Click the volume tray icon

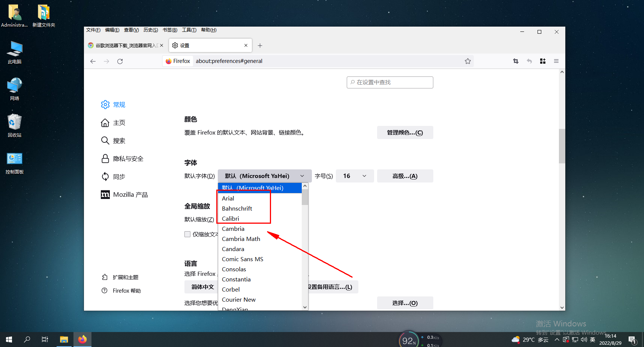pyautogui.click(x=584, y=340)
